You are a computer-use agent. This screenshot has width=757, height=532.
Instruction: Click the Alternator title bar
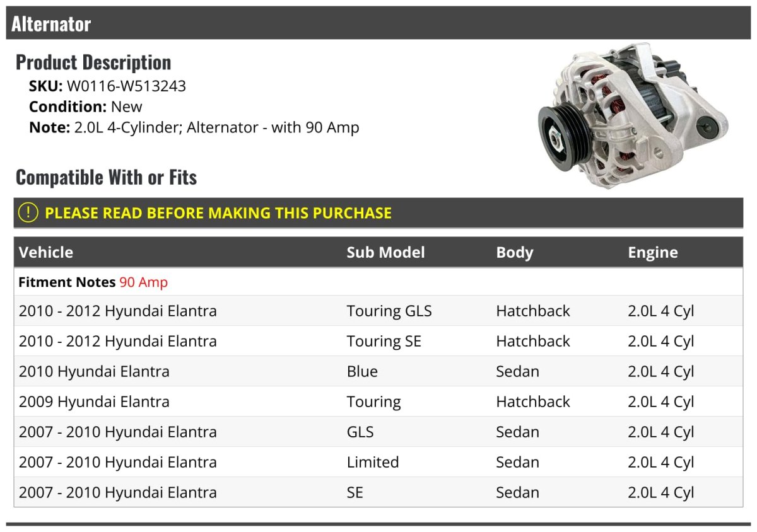point(51,24)
